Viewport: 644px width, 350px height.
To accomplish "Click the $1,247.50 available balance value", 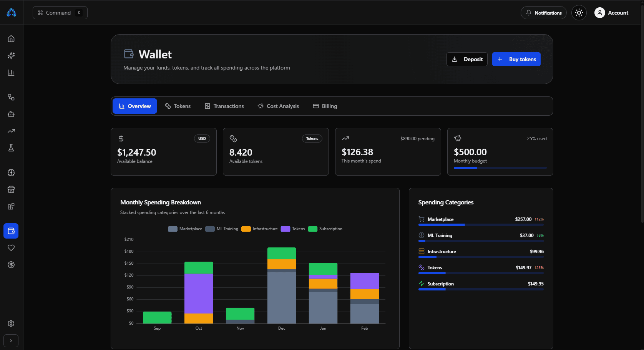I will [x=137, y=153].
